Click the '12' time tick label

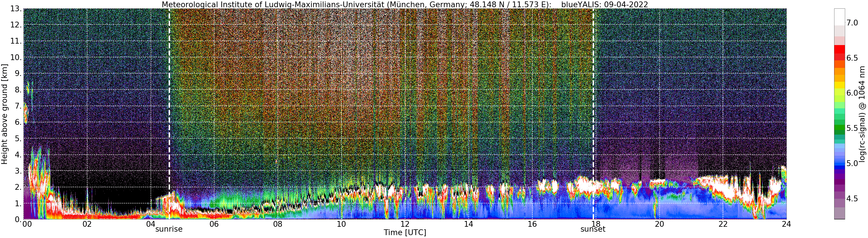click(x=405, y=224)
